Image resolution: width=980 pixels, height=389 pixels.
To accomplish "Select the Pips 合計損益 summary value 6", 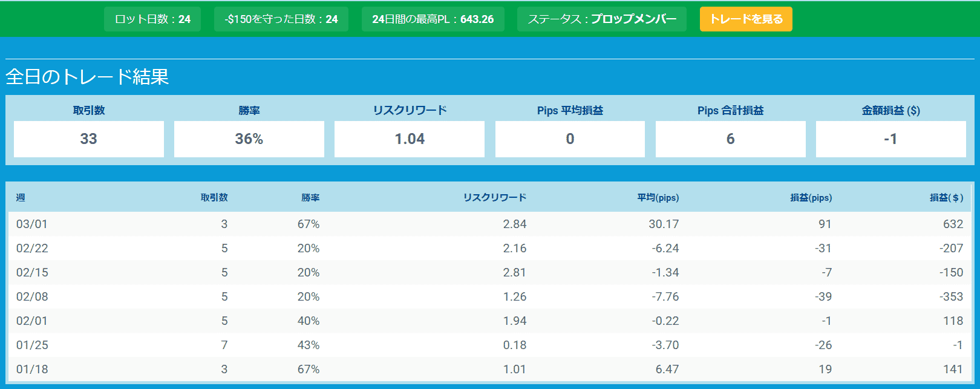I will [x=731, y=139].
